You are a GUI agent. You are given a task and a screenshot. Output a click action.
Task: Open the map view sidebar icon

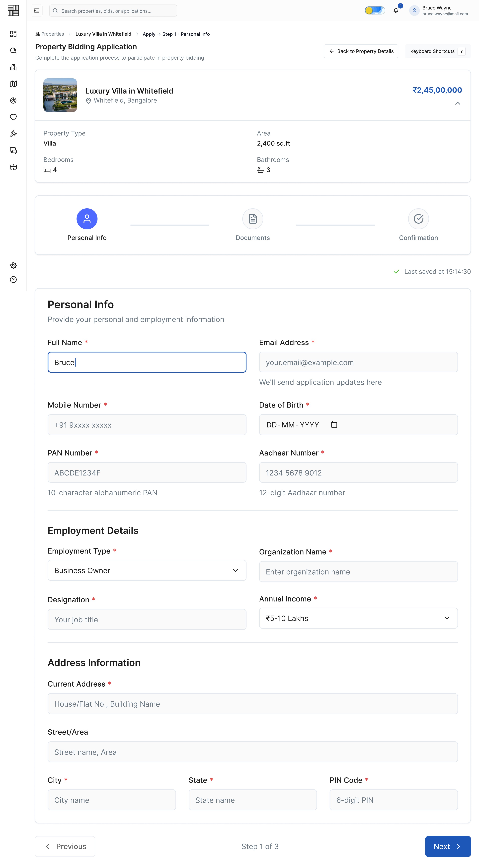click(13, 84)
